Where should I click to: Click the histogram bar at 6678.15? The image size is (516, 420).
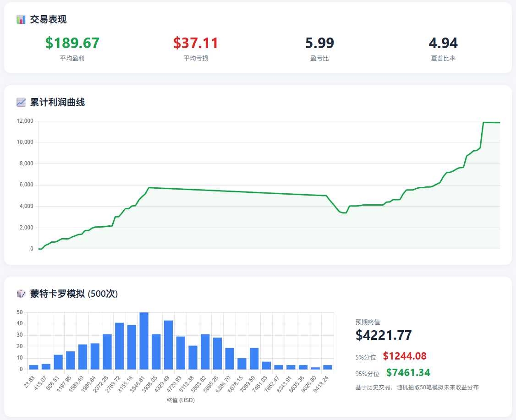tap(242, 364)
